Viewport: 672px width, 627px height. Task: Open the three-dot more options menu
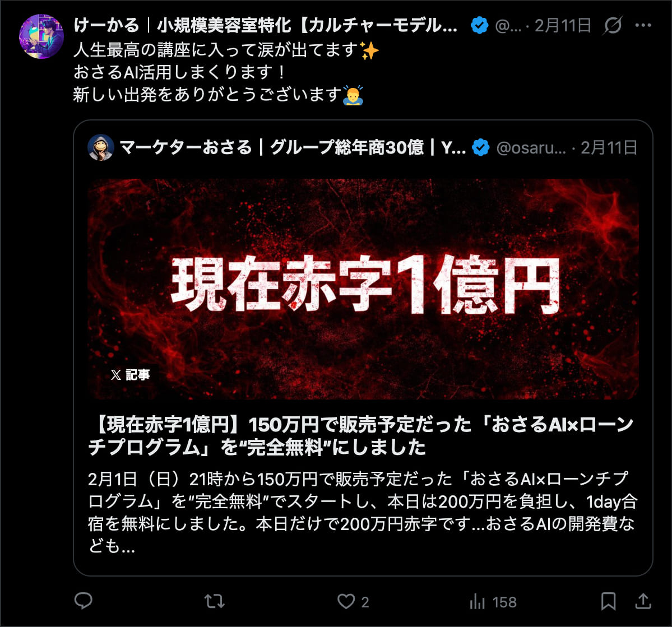[x=643, y=25]
